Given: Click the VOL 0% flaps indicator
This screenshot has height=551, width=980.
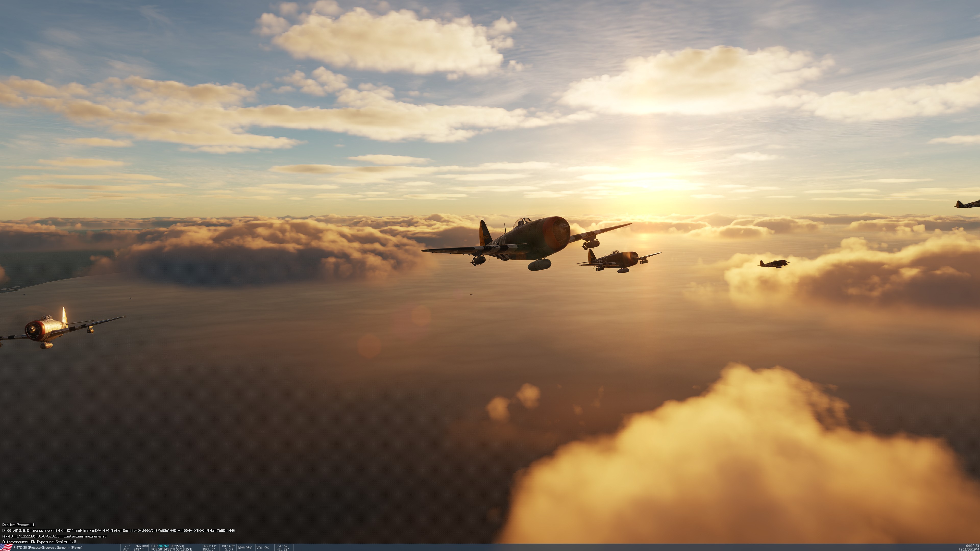Looking at the screenshot, I should [x=263, y=548].
